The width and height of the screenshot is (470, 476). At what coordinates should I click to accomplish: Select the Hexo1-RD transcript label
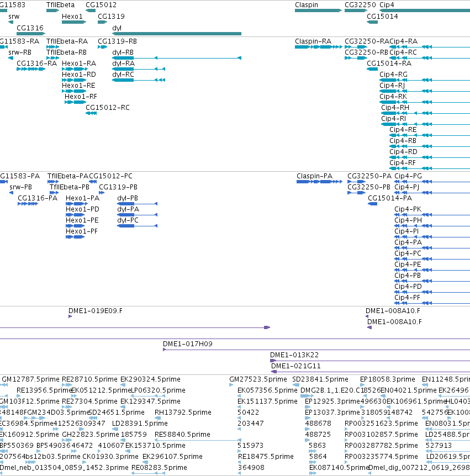[79, 75]
